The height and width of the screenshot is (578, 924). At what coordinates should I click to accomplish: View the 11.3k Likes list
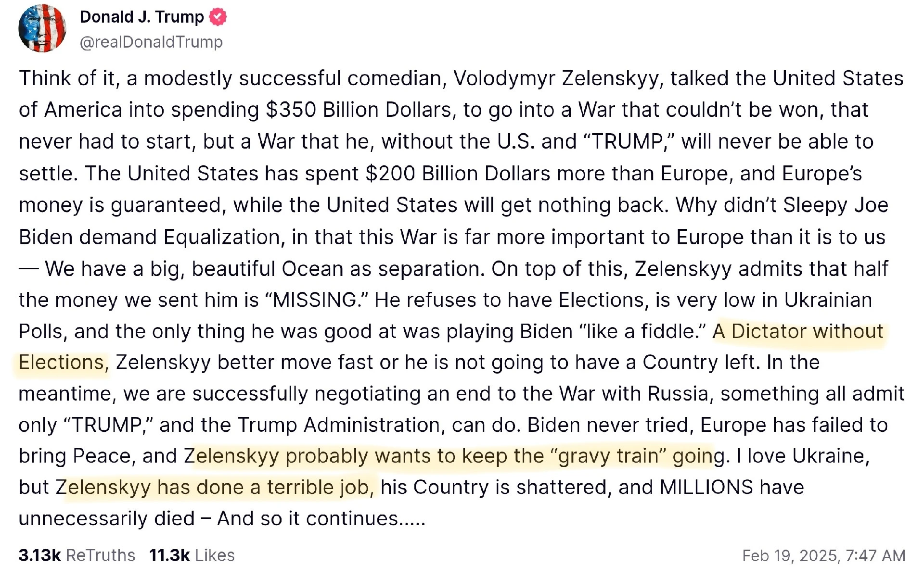pyautogui.click(x=192, y=555)
